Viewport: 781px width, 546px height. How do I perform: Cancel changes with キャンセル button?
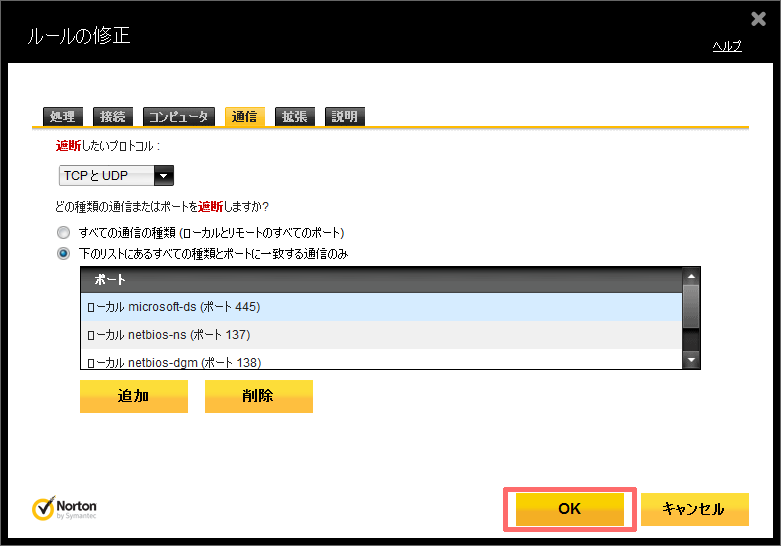point(694,509)
